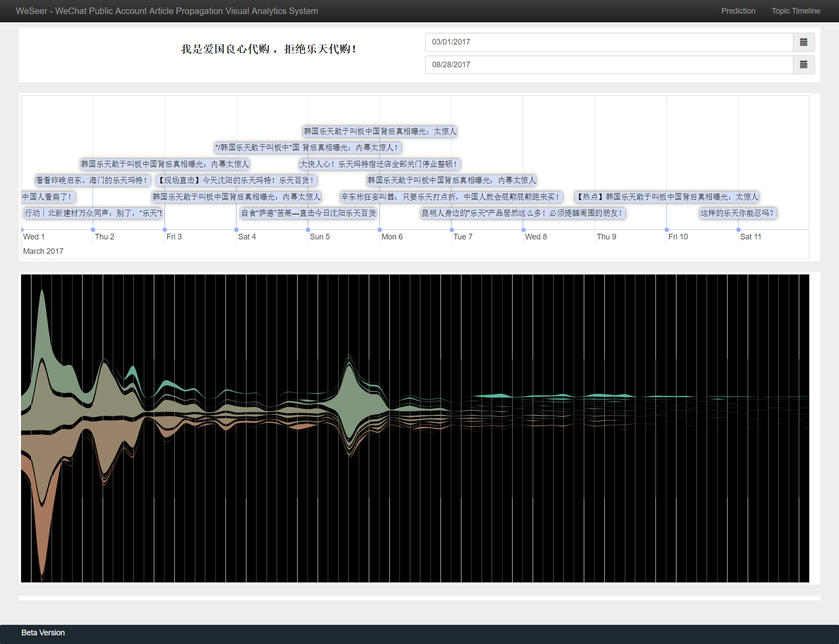Click event 大快人心!乐天玛特宿迁店全部关门停业整顿
Viewport: 839px width, 644px height.
[379, 164]
